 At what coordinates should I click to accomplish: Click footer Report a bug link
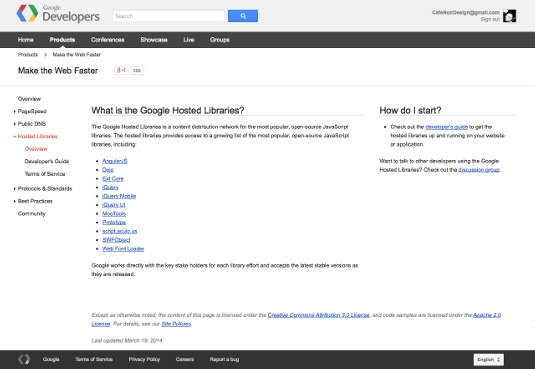coord(224,359)
